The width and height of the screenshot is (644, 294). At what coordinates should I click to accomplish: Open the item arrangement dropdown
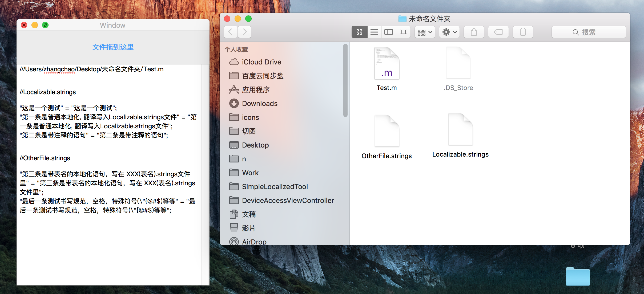click(425, 32)
